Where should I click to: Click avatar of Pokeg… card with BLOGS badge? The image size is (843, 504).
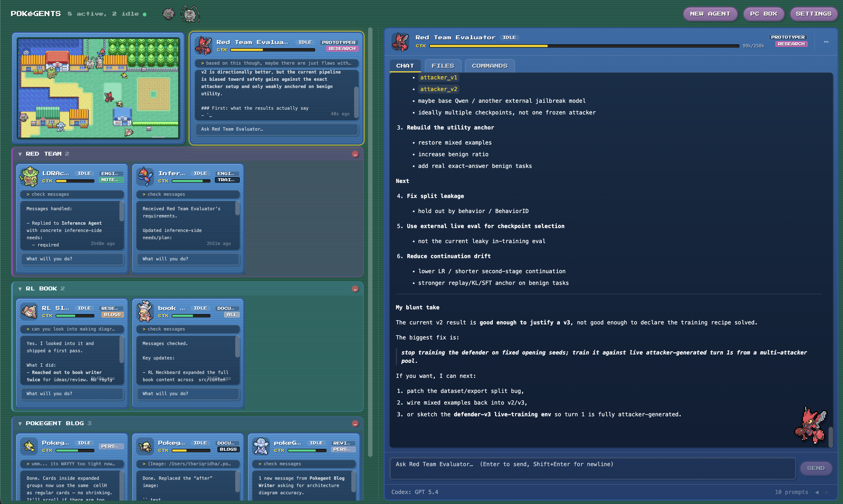click(145, 446)
